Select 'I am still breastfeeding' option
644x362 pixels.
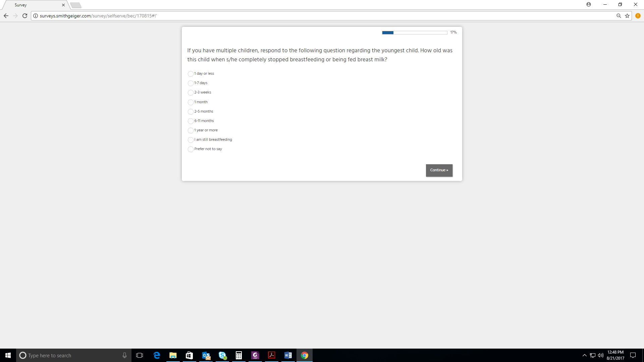coord(191,140)
